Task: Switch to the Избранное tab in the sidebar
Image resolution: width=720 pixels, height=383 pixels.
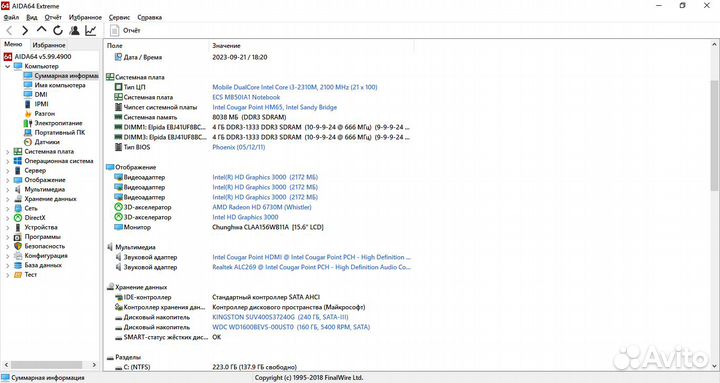Action: tap(49, 45)
